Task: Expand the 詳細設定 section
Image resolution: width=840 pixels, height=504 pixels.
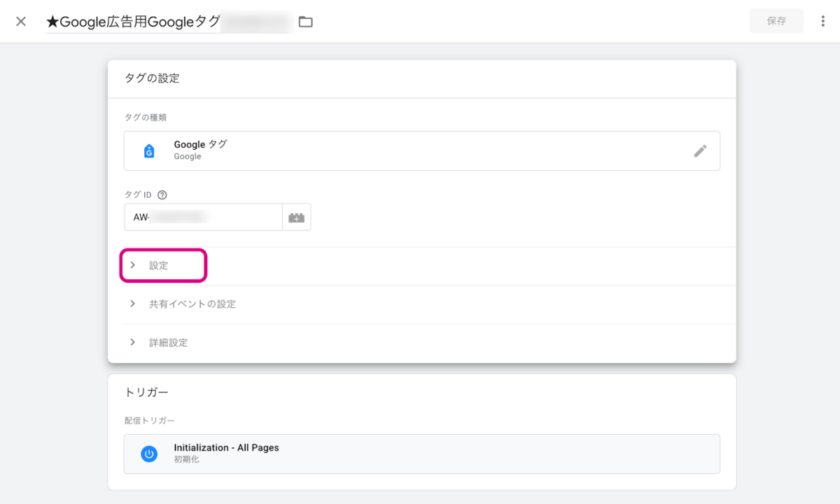Action: point(168,343)
